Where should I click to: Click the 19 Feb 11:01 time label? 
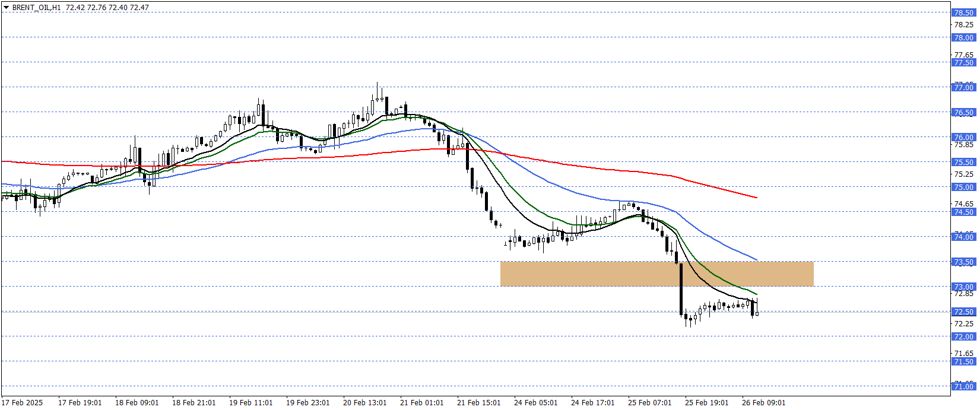250,403
